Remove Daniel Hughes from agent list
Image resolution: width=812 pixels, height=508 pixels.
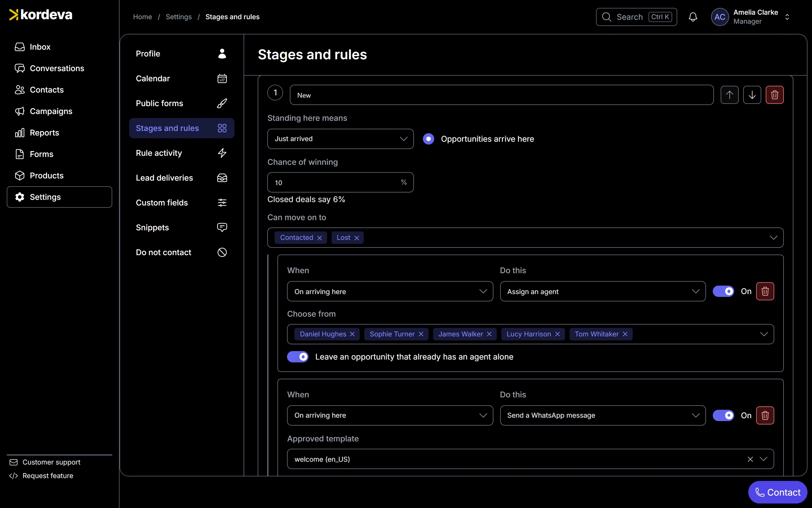tap(352, 334)
